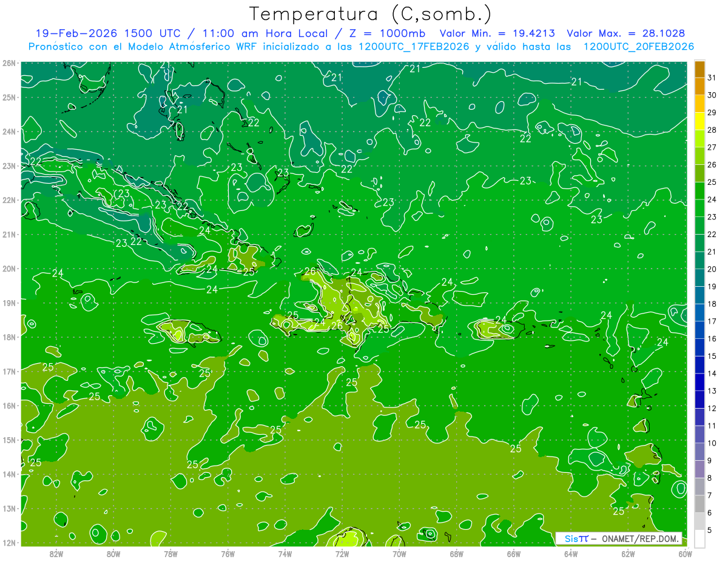Click the color bar label 31
Image resolution: width=728 pixels, height=562 pixels.
click(x=712, y=77)
